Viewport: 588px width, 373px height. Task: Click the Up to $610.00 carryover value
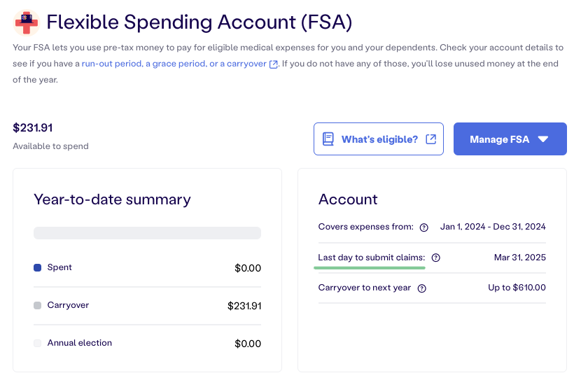pyautogui.click(x=517, y=288)
